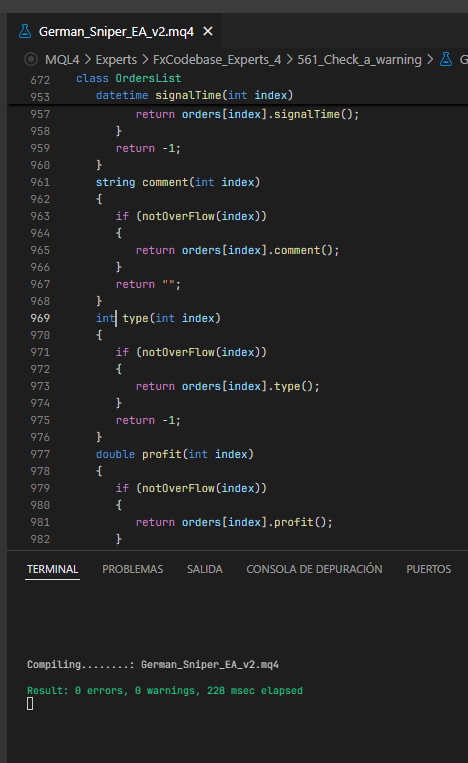Click the flask icon on the file tab
The image size is (468, 763).
pos(25,32)
